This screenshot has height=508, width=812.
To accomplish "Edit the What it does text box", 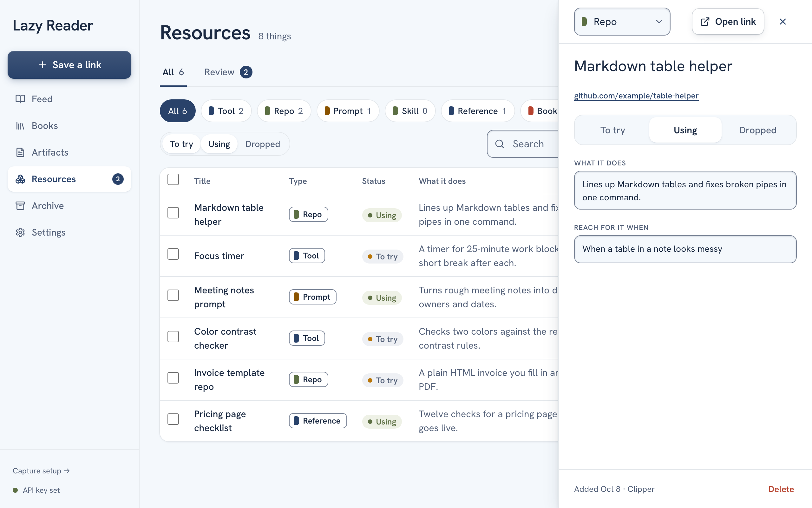I will click(685, 190).
